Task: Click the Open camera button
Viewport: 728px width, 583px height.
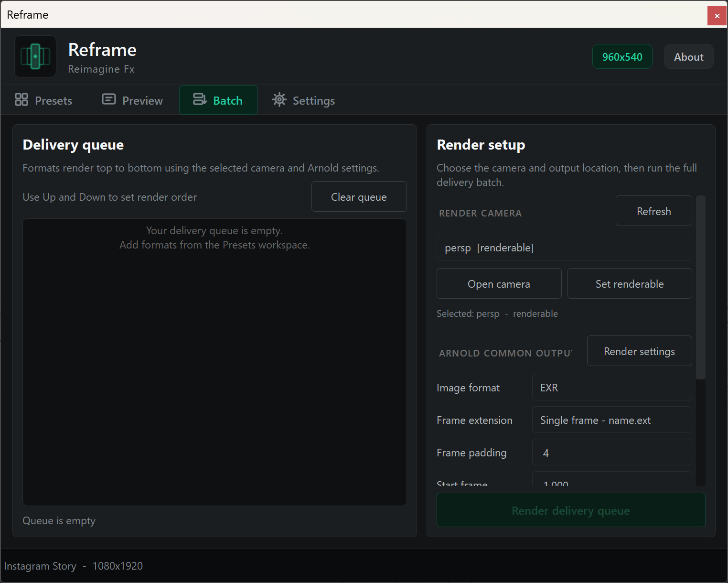Action: point(499,283)
